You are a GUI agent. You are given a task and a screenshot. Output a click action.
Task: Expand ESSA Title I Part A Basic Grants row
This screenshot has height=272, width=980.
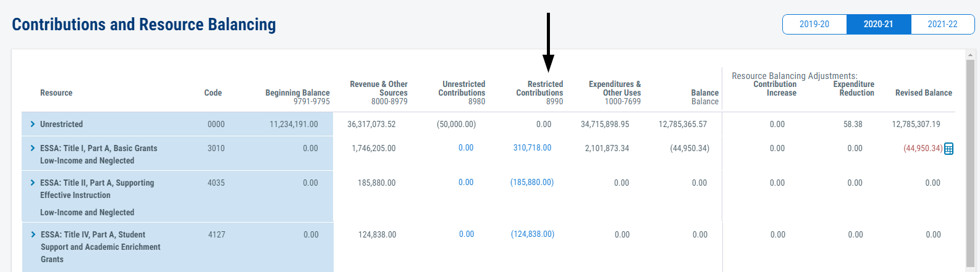33,148
